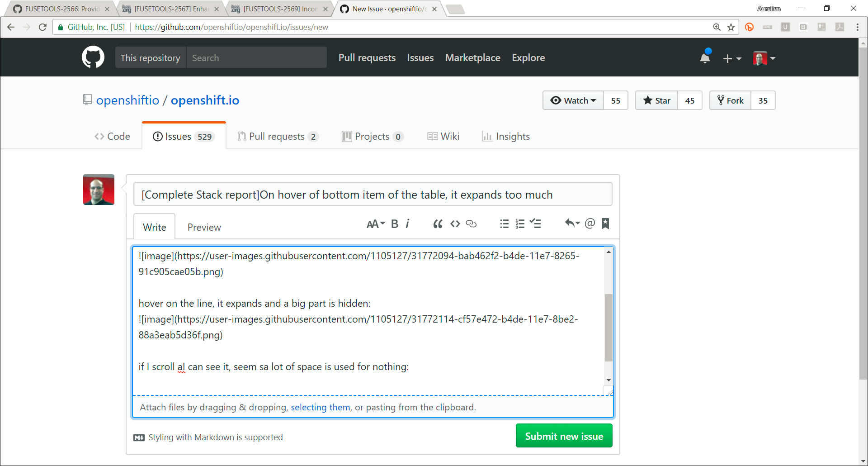The height and width of the screenshot is (466, 868).
Task: Add an ordered numbered list
Action: pos(520,223)
